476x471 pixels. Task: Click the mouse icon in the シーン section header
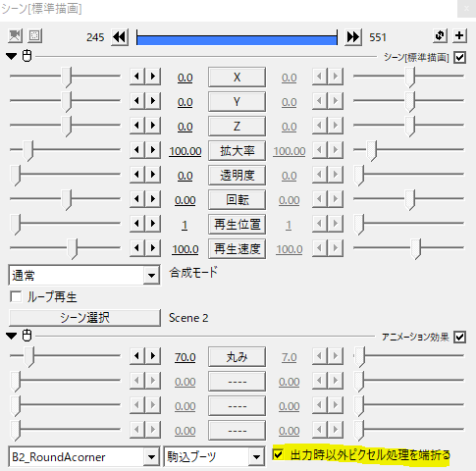pyautogui.click(x=26, y=56)
